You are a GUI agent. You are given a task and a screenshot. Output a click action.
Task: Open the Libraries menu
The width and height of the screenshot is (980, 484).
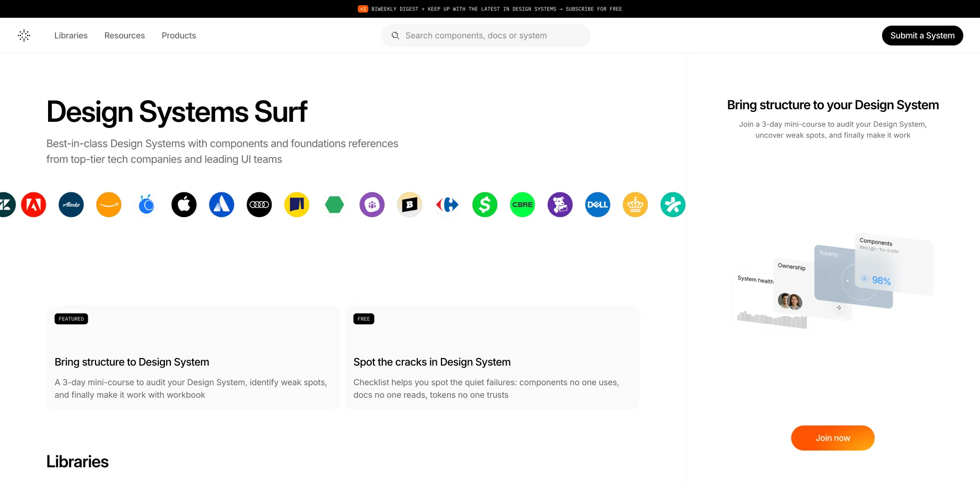click(x=71, y=36)
